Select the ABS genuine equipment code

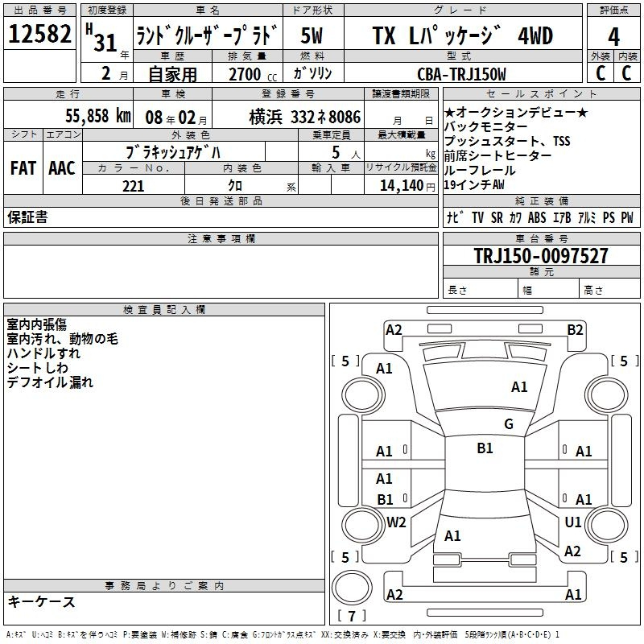point(537,217)
